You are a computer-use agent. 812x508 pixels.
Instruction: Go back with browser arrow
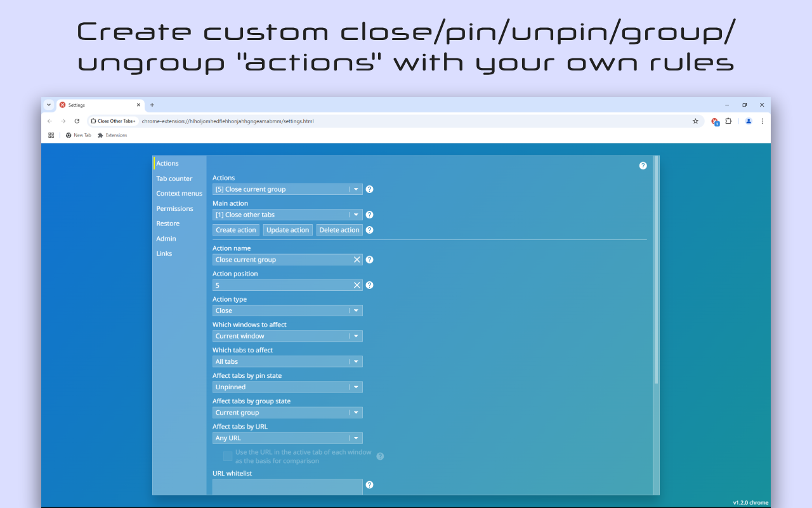[49, 121]
